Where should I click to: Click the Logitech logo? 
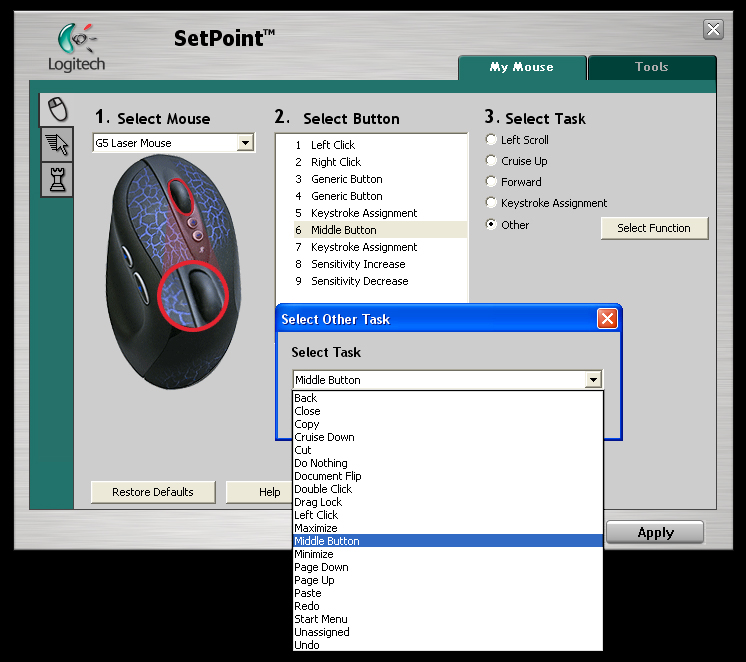[76, 47]
